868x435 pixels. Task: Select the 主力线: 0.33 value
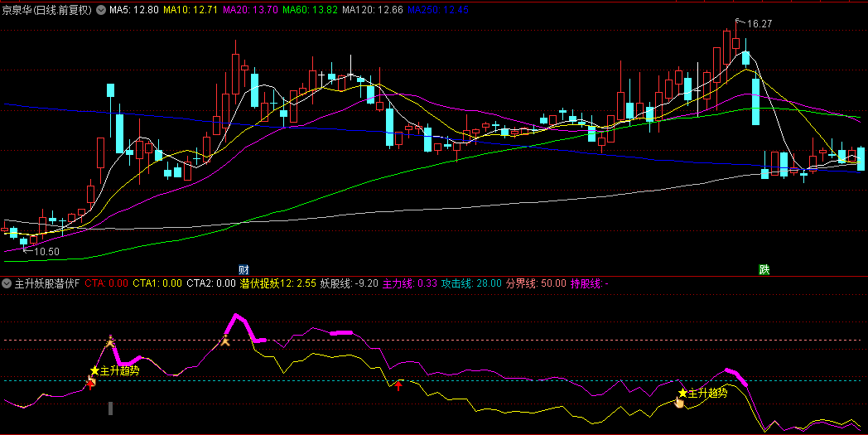(410, 283)
